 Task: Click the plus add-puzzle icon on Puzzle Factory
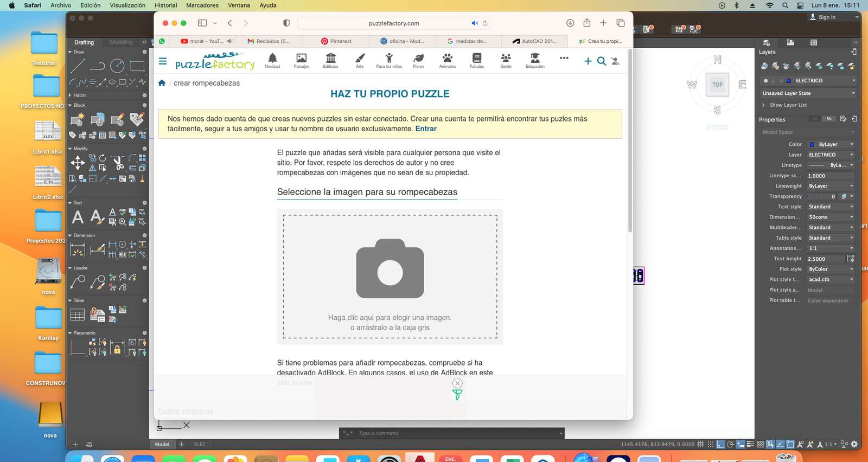coord(588,61)
